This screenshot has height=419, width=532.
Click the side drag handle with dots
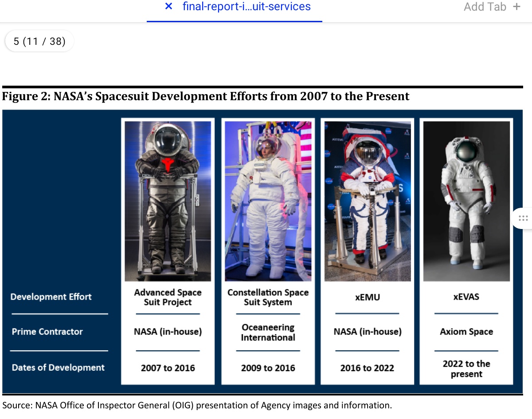click(x=523, y=218)
